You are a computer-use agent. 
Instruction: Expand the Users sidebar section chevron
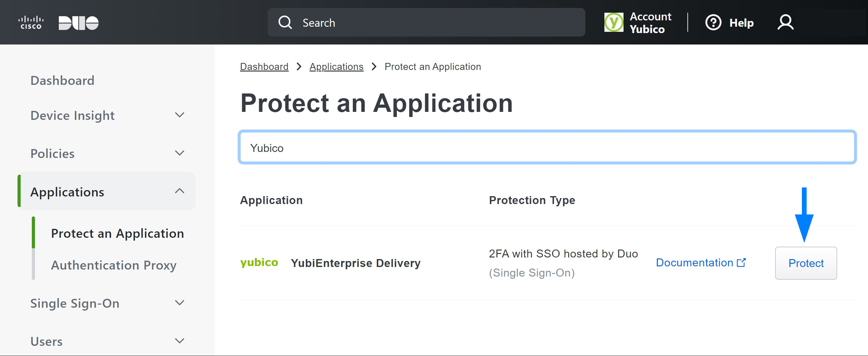(x=180, y=341)
